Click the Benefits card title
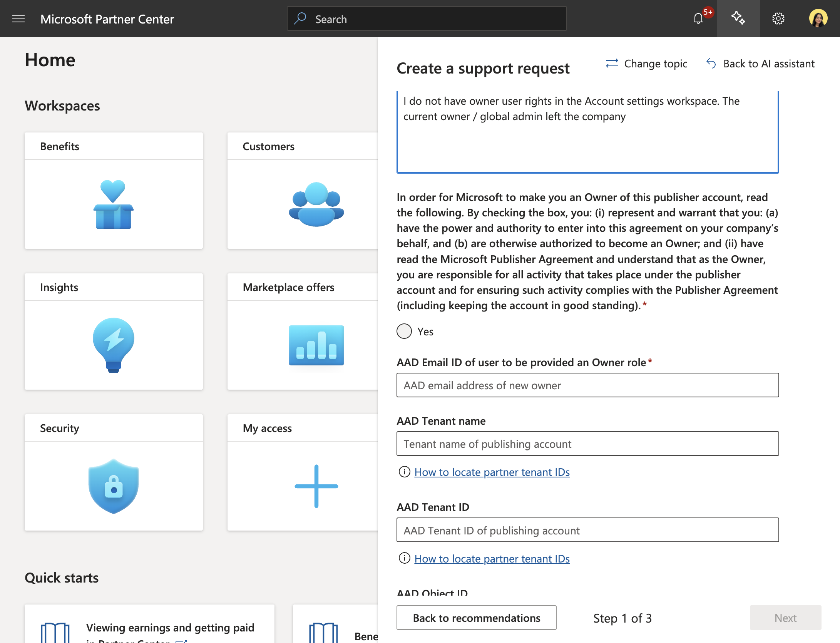The image size is (840, 643). coord(60,146)
